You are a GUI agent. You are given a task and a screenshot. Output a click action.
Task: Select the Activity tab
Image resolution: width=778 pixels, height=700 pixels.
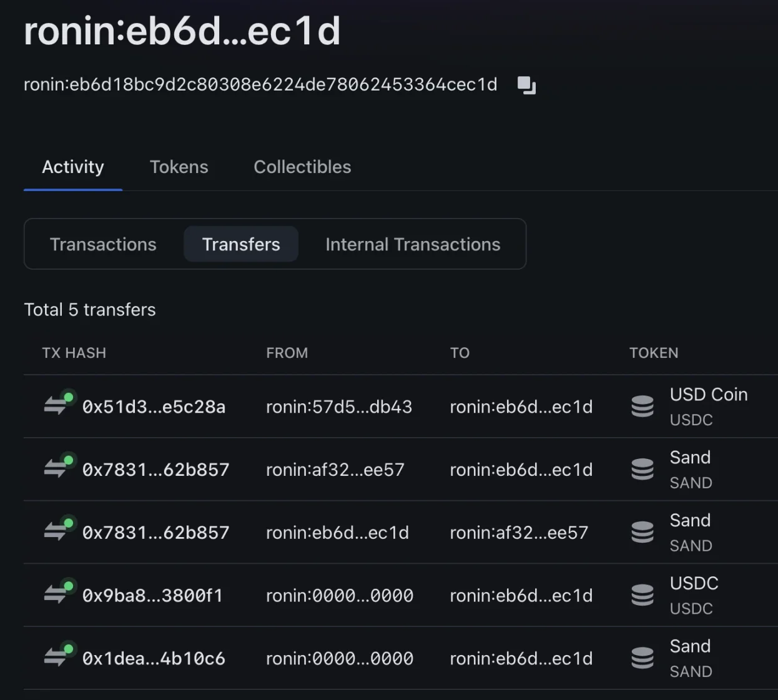click(73, 167)
